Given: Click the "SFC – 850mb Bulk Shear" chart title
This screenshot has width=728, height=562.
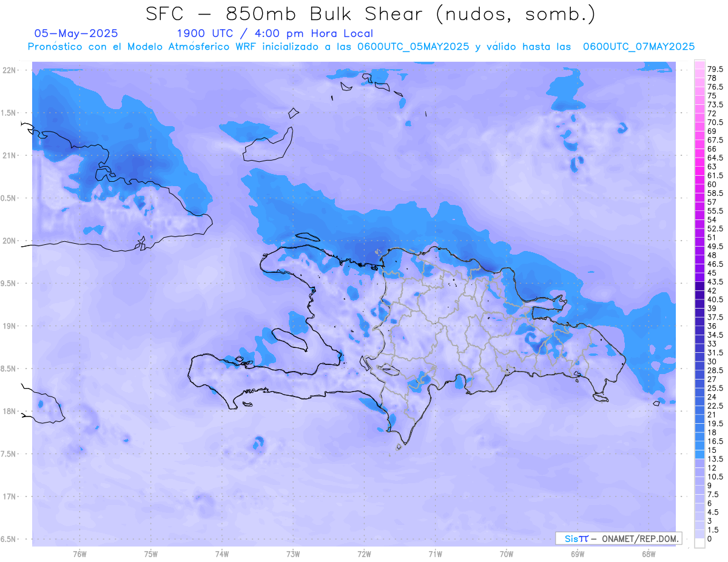Looking at the screenshot, I should pyautogui.click(x=370, y=13).
